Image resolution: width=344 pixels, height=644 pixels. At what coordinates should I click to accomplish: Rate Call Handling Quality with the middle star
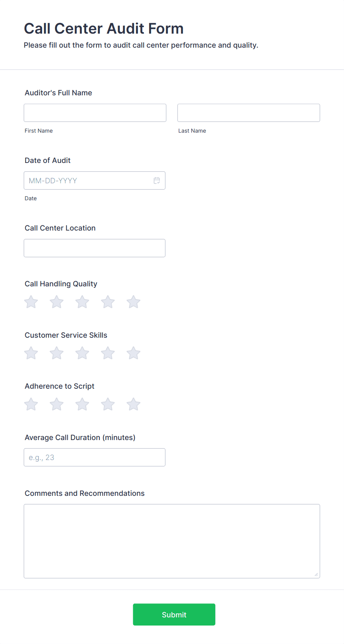pyautogui.click(x=82, y=301)
